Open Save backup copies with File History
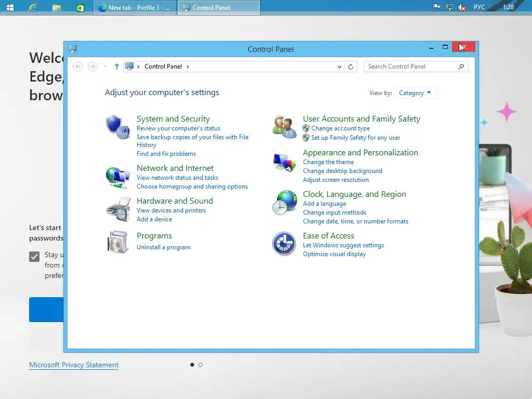This screenshot has width=532, height=399. pyautogui.click(x=192, y=141)
